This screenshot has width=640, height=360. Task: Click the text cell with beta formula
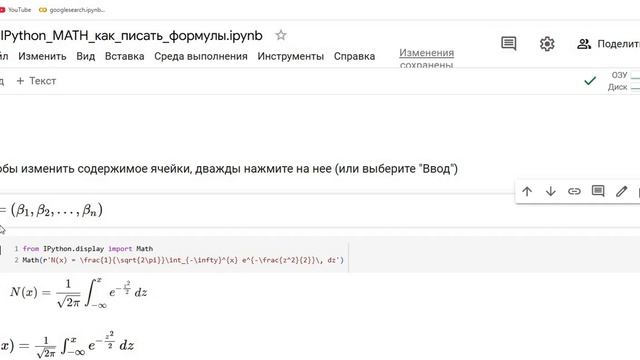pos(51,210)
